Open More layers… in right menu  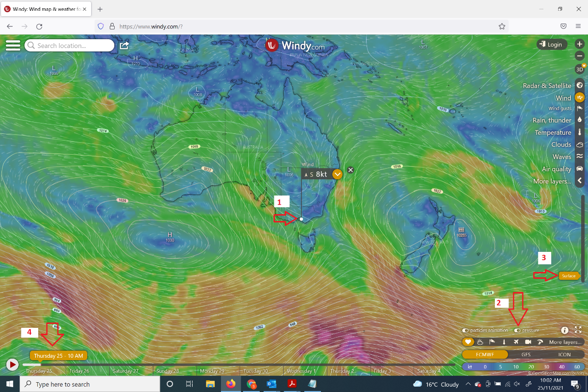coord(552,181)
